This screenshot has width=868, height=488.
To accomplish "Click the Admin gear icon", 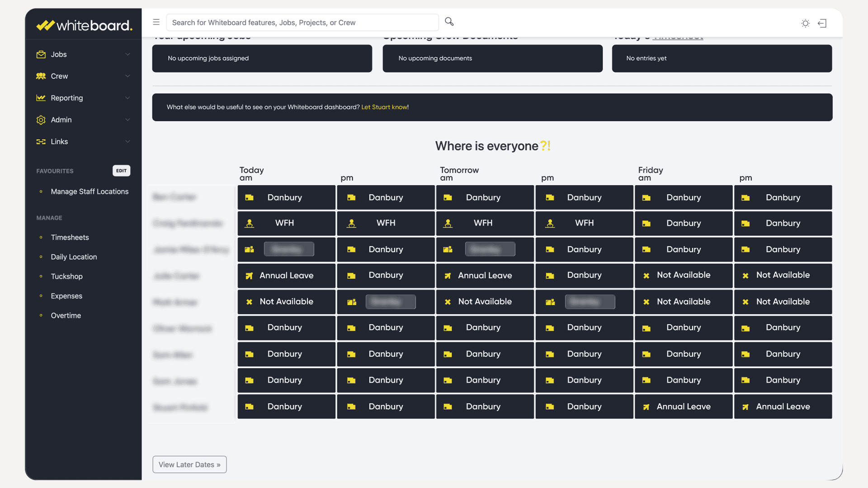I will 41,120.
